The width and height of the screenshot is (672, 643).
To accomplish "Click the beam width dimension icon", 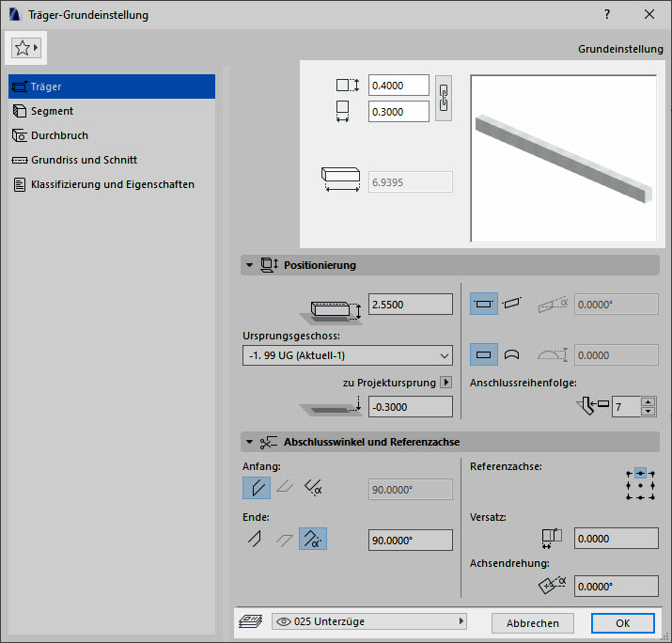I will pyautogui.click(x=342, y=112).
